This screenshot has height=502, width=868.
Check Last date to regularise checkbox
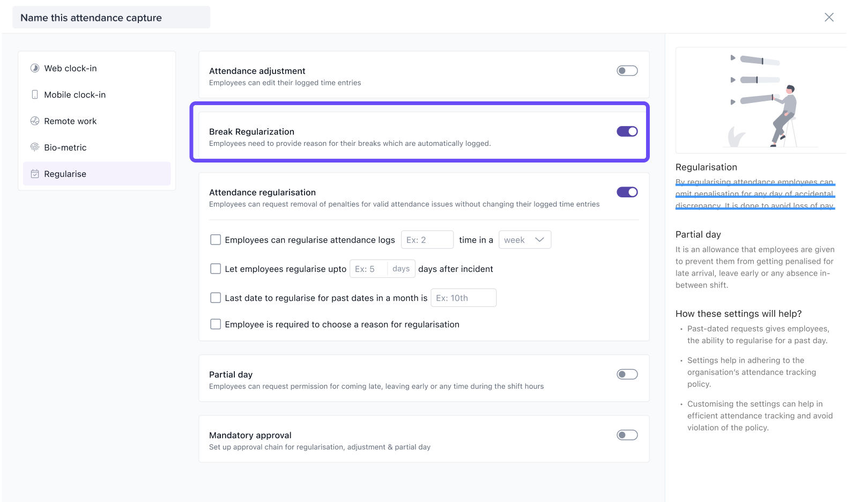tap(216, 298)
